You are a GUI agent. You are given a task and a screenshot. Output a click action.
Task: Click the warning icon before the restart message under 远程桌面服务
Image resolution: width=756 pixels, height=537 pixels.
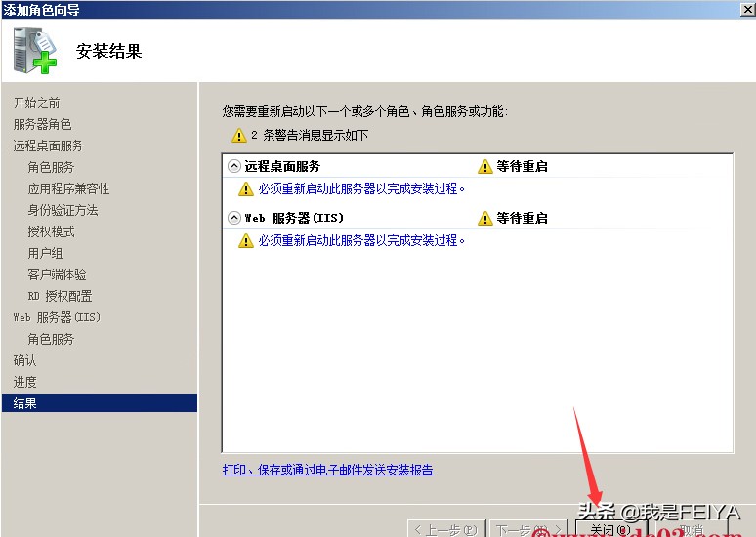pos(246,189)
